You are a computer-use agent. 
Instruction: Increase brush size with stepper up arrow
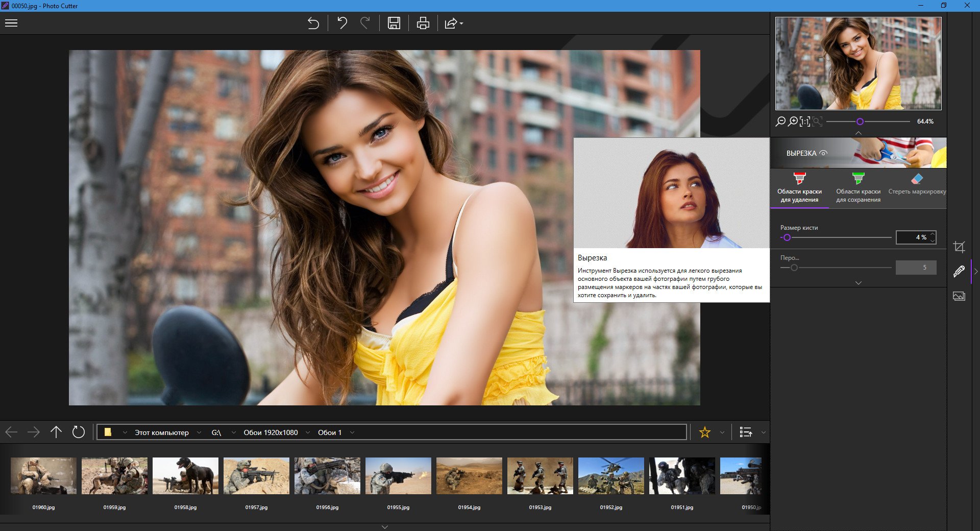click(x=933, y=234)
